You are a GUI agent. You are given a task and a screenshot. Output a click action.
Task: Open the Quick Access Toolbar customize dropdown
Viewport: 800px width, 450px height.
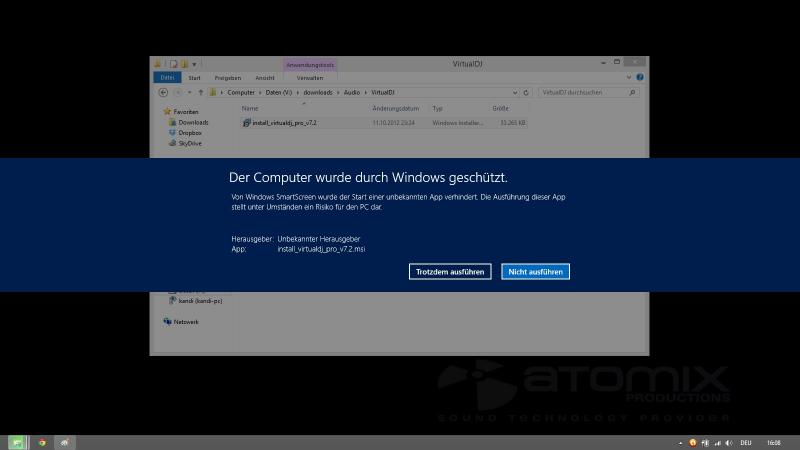click(194, 64)
